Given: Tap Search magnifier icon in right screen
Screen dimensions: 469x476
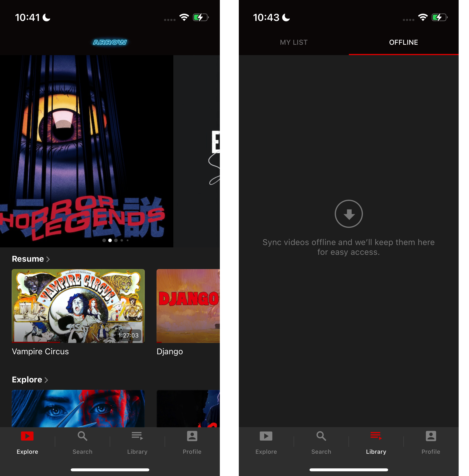Looking at the screenshot, I should click(321, 436).
